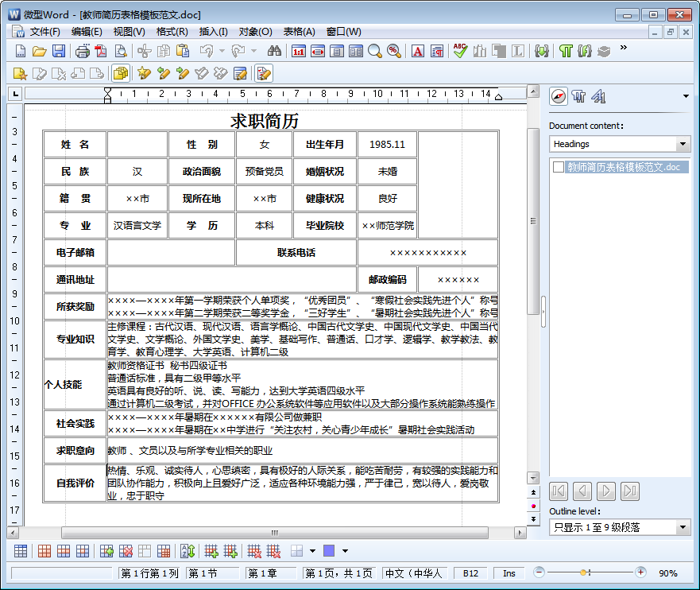The width and height of the screenshot is (700, 590).
Task: Jump to last heading navigation button
Action: pos(629,491)
